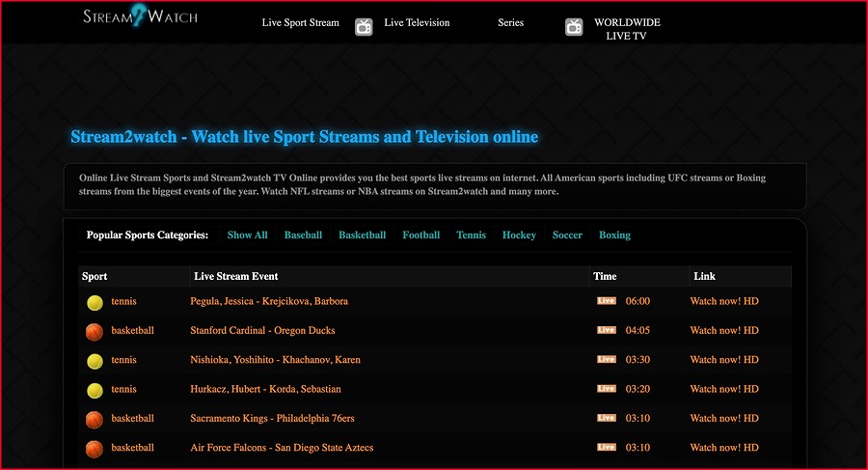Click 03:10 time in Sacramento Kings row
Image resolution: width=868 pixels, height=470 pixels.
637,419
